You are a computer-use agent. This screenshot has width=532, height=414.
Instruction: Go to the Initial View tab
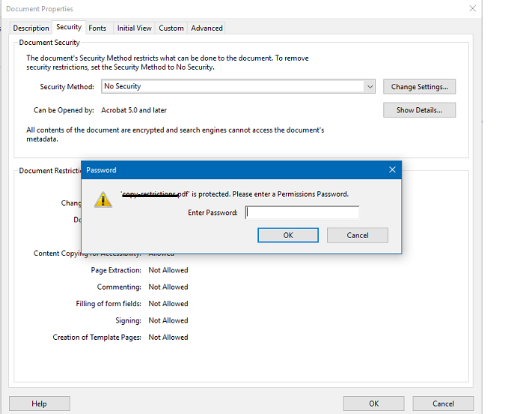click(135, 28)
